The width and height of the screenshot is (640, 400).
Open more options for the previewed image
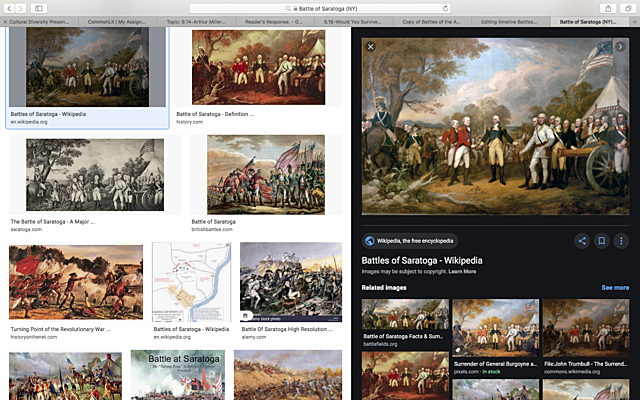point(621,241)
